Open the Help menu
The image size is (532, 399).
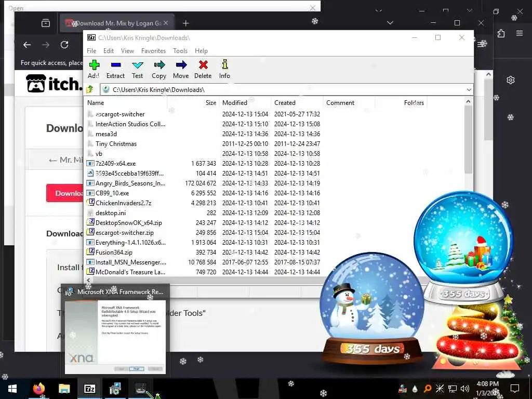(201, 51)
